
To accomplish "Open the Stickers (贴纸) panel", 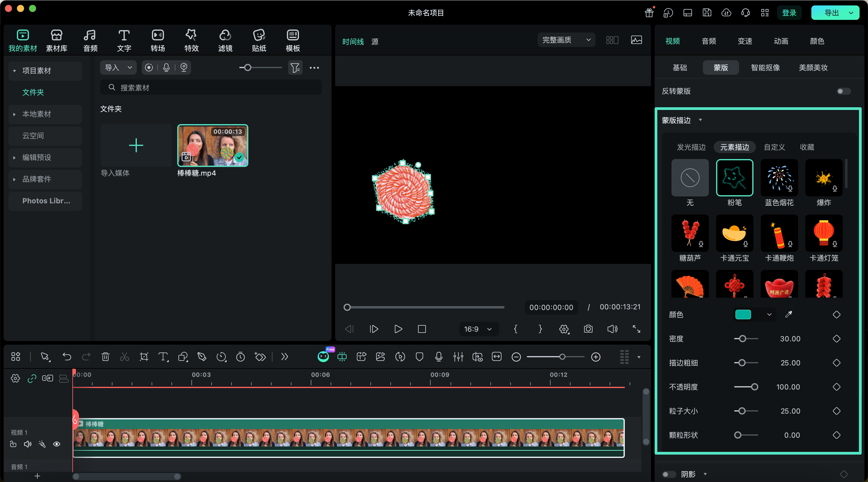I will point(259,40).
